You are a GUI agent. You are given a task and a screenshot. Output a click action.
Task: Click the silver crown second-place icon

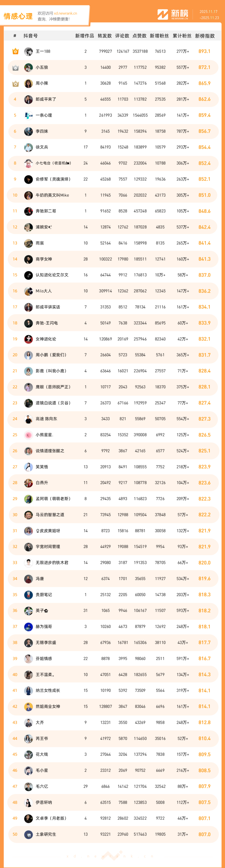[15, 68]
